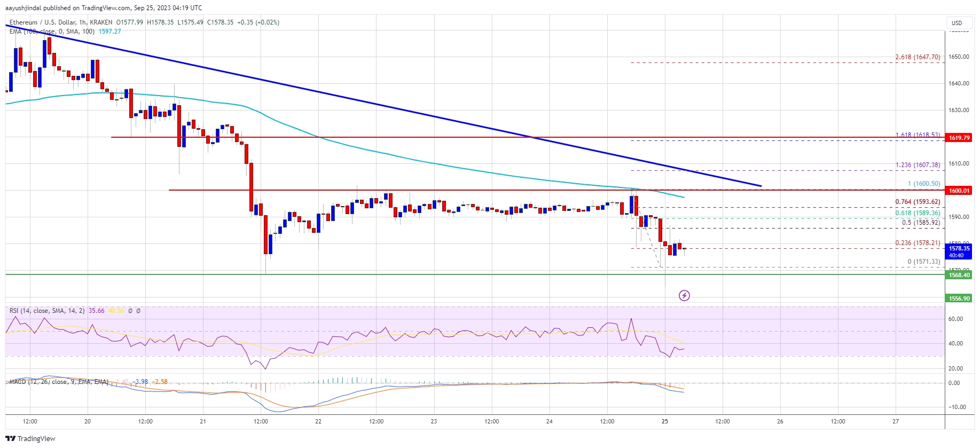Click the RSI (14, close, SMA, 14, 2) legend
980x448 pixels.
47,311
